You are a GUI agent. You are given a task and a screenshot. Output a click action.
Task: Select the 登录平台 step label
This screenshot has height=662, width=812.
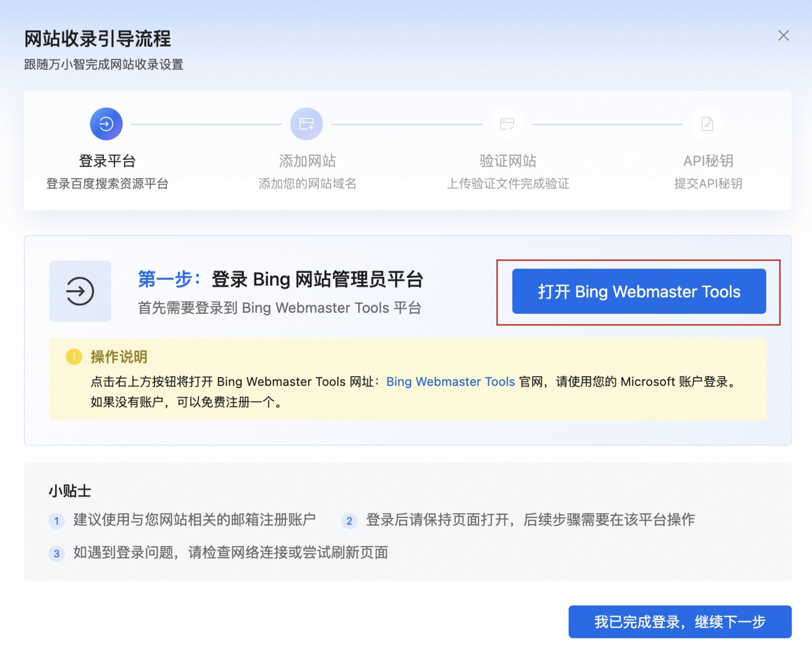tap(107, 161)
